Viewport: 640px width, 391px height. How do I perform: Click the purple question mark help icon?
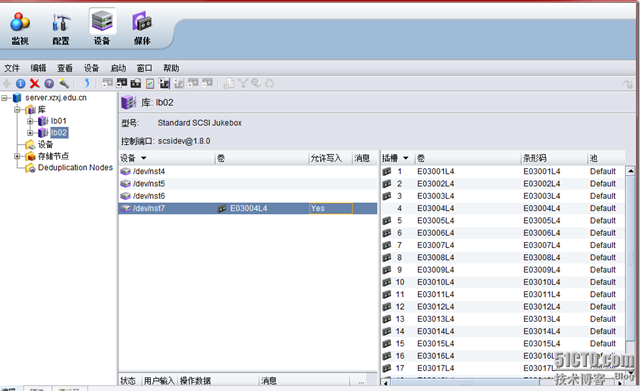[49, 84]
